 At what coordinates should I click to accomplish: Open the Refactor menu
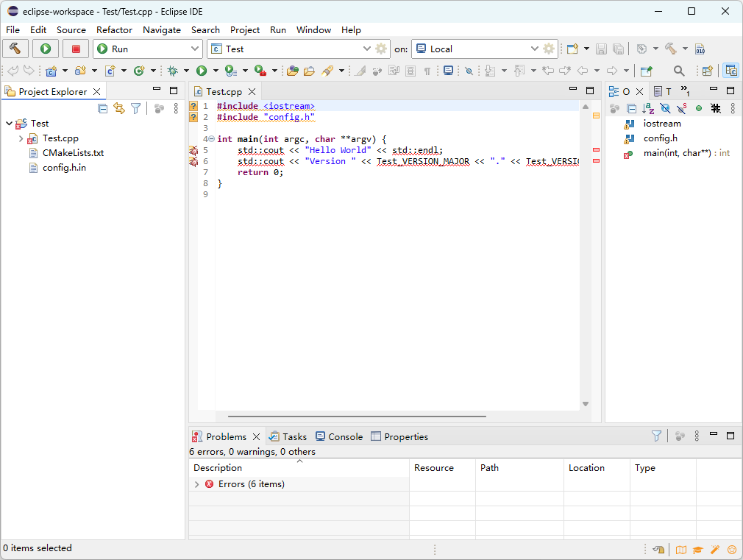coord(114,30)
